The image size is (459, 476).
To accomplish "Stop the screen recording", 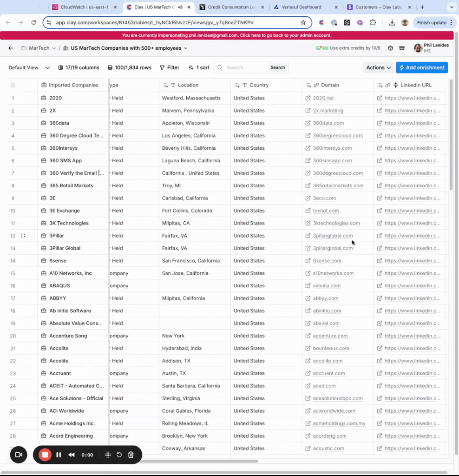I will point(45,455).
